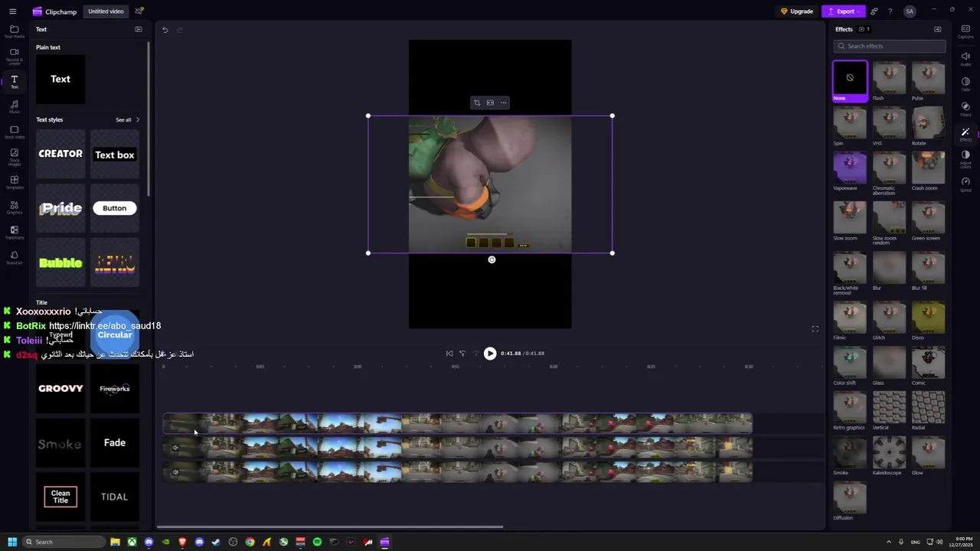Open the Filters properties tab
Image resolution: width=980 pixels, height=551 pixels.
pos(965,109)
